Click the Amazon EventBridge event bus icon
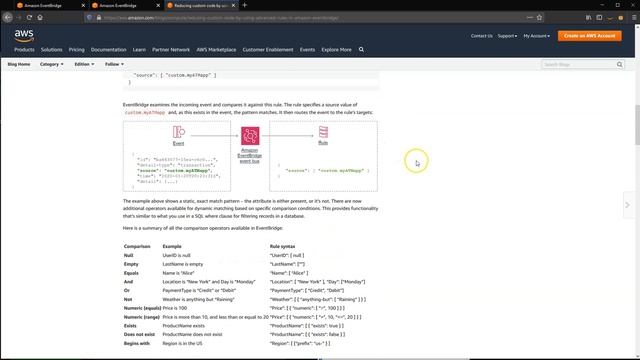This screenshot has width=640, height=360. pos(250,136)
